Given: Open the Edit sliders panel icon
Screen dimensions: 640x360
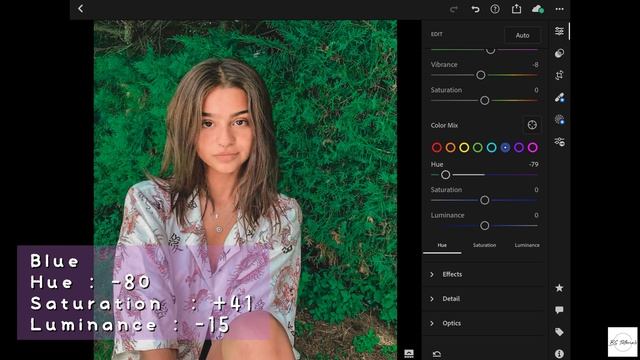Looking at the screenshot, I should point(559,31).
